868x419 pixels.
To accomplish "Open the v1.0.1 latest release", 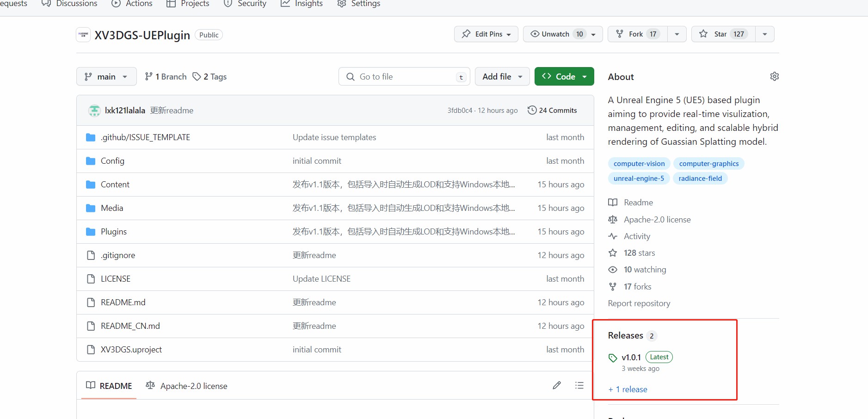I will tap(631, 357).
